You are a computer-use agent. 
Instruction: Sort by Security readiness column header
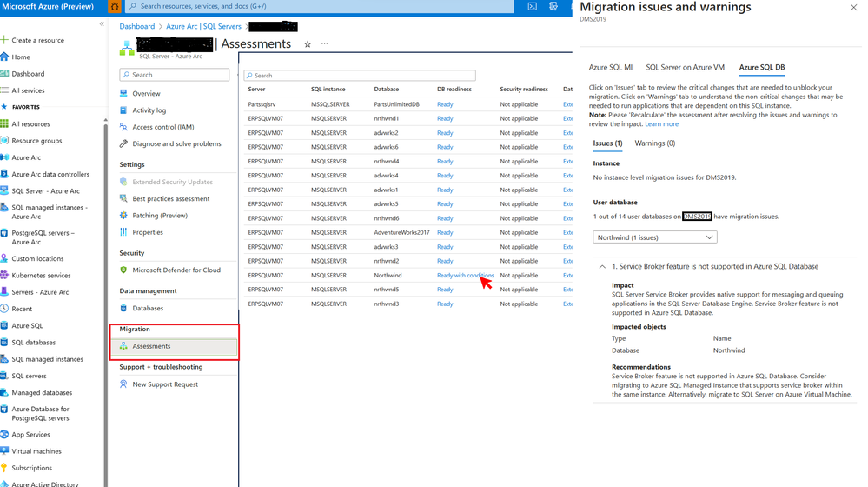click(x=524, y=90)
